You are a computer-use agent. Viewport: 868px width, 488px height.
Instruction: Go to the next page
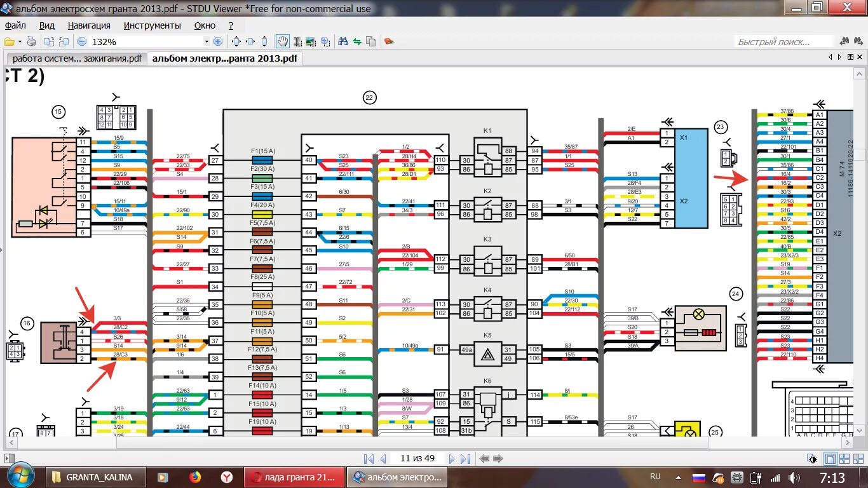click(x=452, y=459)
